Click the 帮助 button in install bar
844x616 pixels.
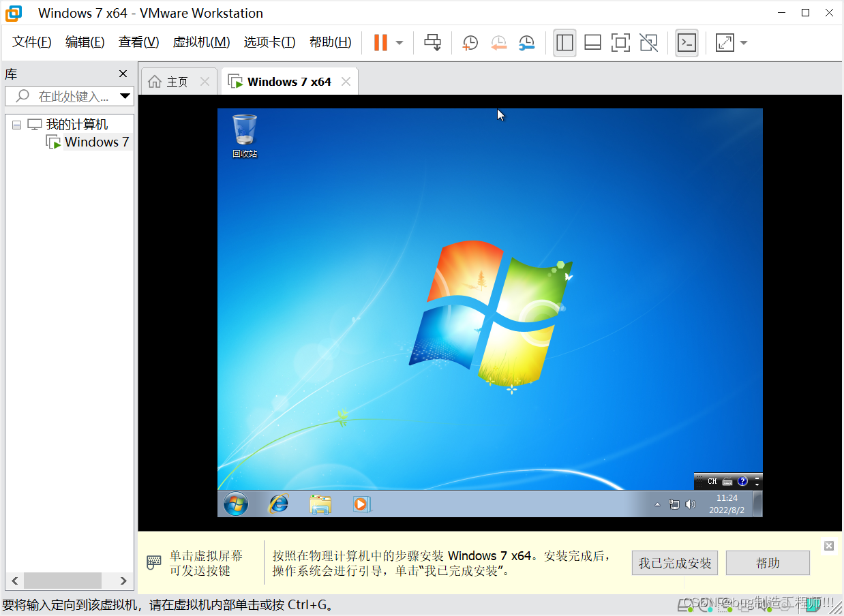(768, 563)
